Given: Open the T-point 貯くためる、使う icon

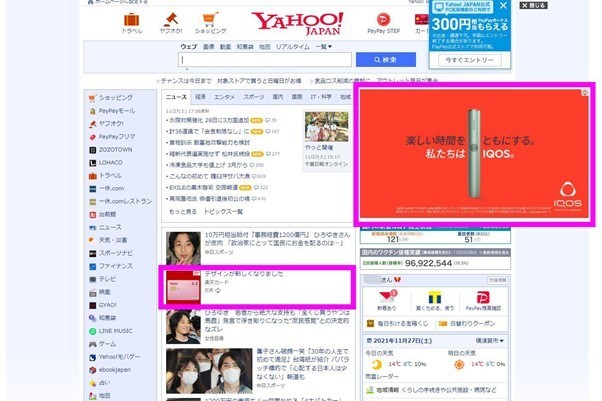Looking at the screenshot, I should point(435,300).
